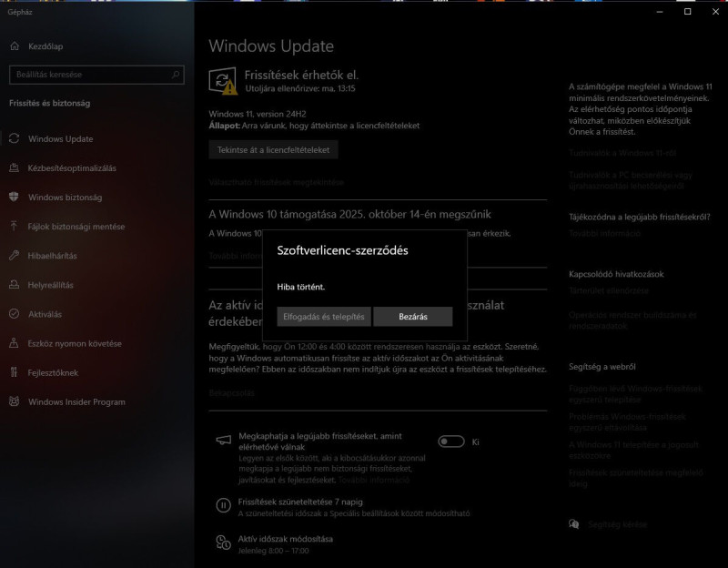This screenshot has height=568, width=728.
Task: Click Segítség kérése link
Action: tap(617, 525)
